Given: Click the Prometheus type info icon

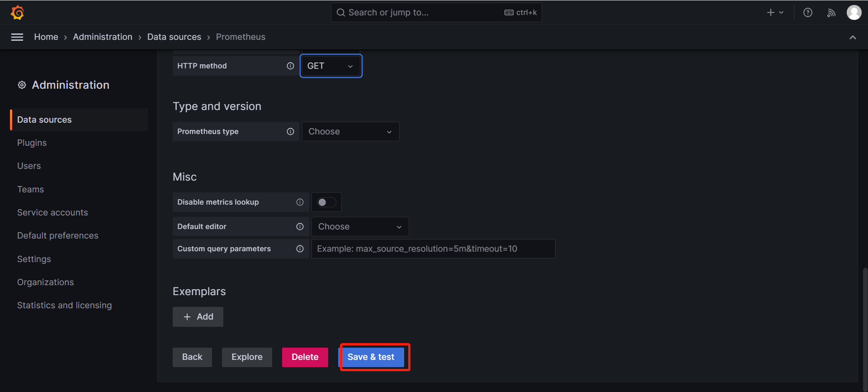Looking at the screenshot, I should (x=290, y=132).
